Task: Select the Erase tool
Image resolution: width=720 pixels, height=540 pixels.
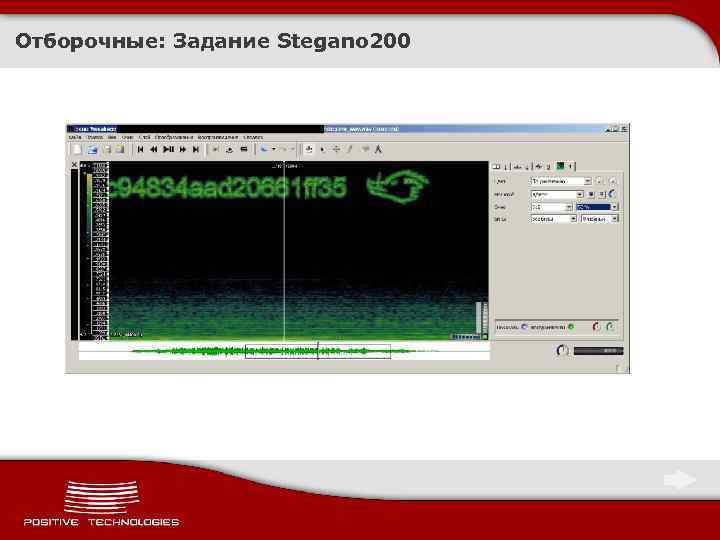Action: tap(365, 149)
